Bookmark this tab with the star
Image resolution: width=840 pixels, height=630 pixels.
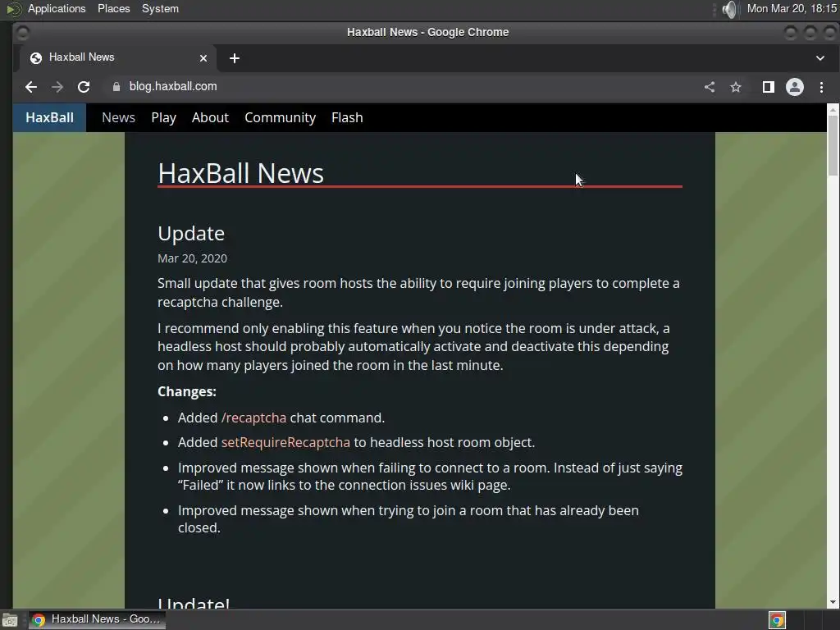736,87
